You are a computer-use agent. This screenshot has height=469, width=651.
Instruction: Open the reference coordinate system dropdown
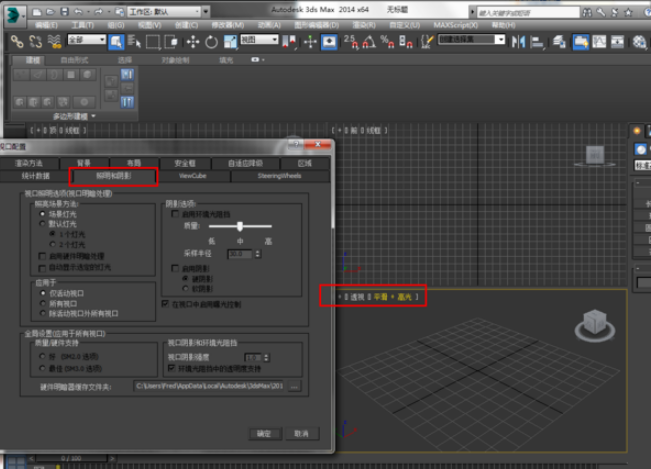[259, 39]
